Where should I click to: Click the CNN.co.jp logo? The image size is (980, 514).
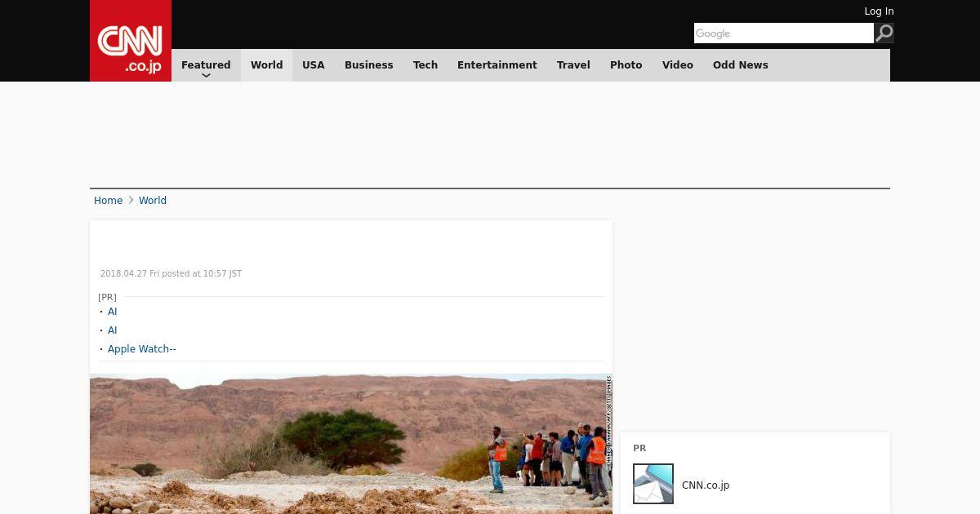(131, 41)
